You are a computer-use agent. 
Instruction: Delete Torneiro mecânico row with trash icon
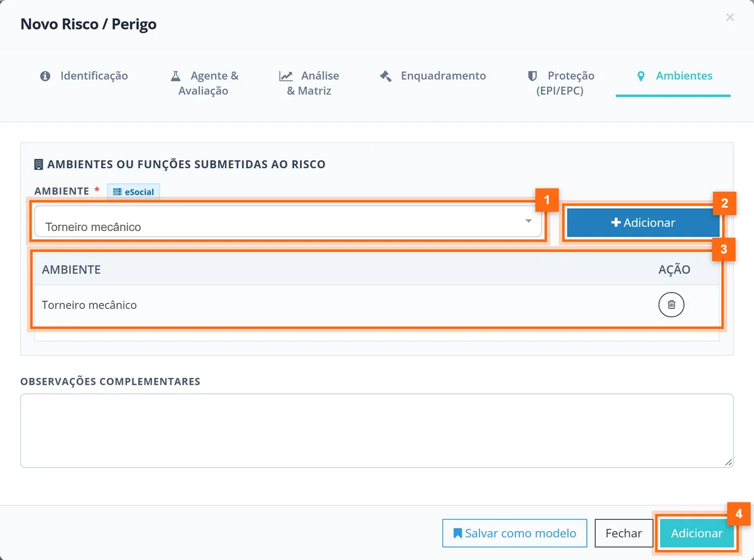tap(671, 305)
